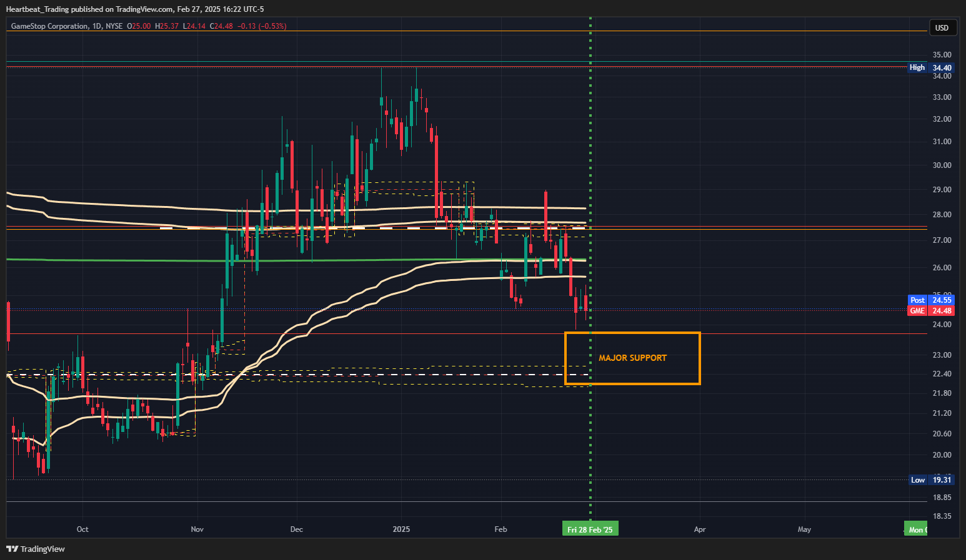
Task: Click the 21.80 price axis label
Action: click(942, 393)
